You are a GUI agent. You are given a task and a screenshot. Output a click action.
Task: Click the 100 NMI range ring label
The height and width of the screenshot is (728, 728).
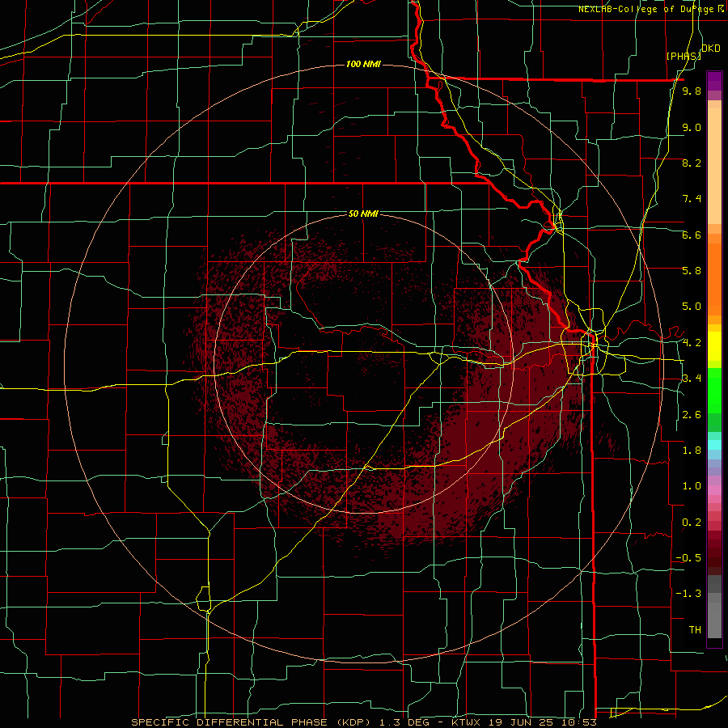(363, 64)
